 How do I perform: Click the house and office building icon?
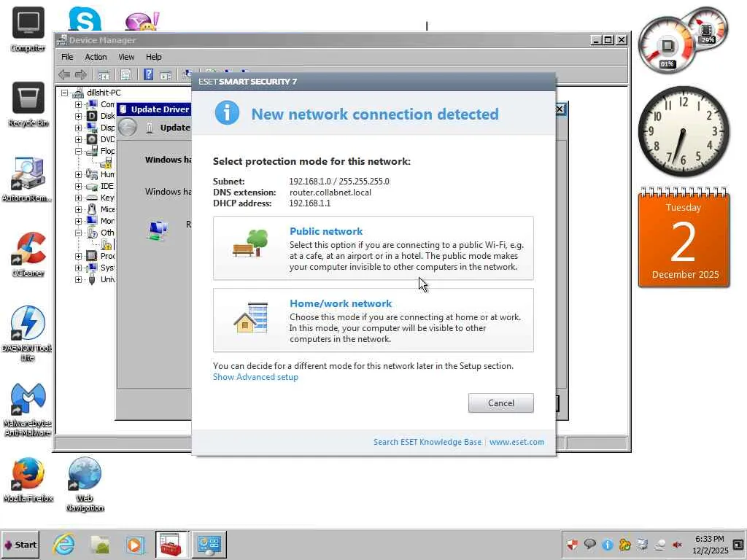(251, 318)
